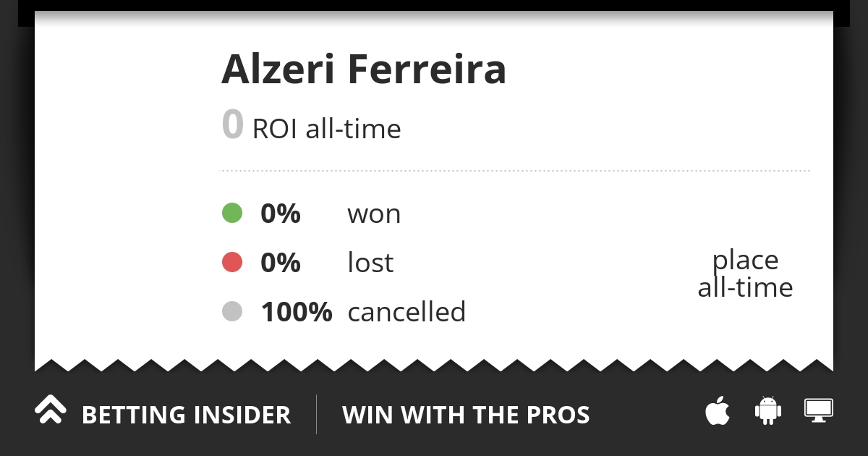This screenshot has height=456, width=868.
Task: Click the Apple iOS app icon
Action: pos(718,411)
